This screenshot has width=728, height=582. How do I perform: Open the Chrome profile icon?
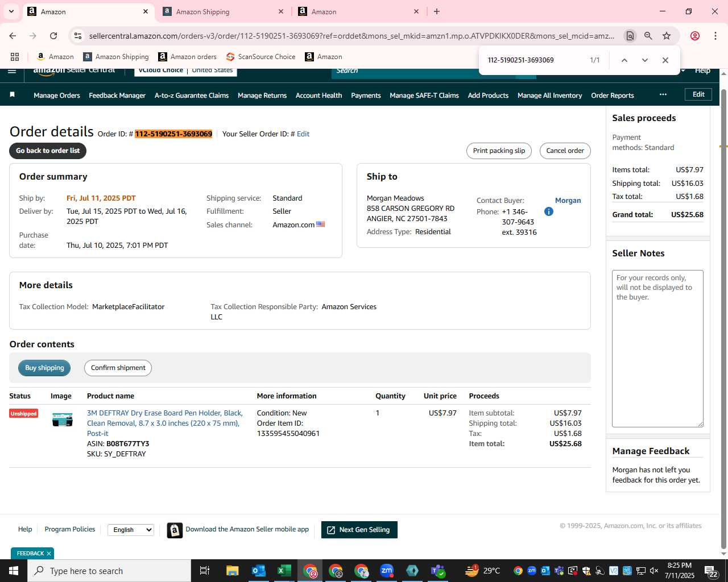[694, 36]
